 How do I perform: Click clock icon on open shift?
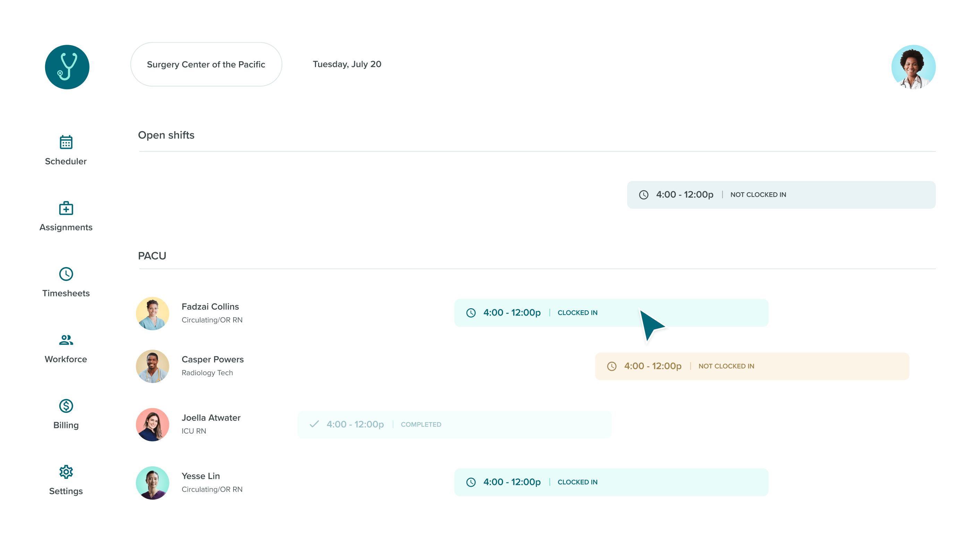click(643, 195)
